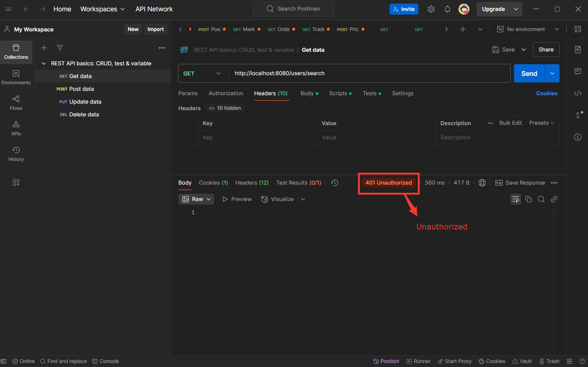Switch to request Body tab

click(309, 93)
